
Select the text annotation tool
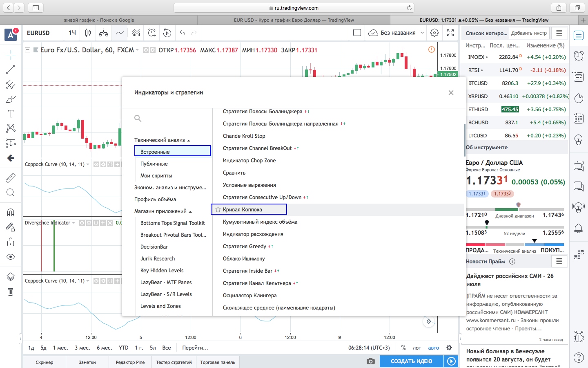(11, 114)
